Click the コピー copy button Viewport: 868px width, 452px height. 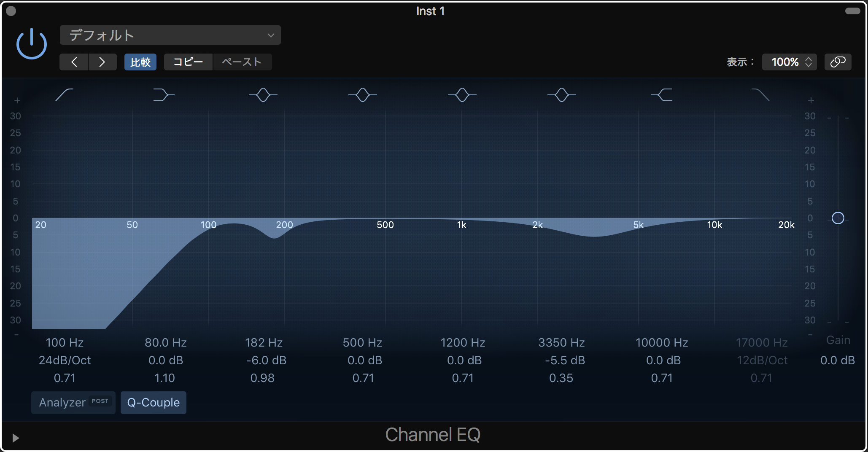[x=188, y=62]
